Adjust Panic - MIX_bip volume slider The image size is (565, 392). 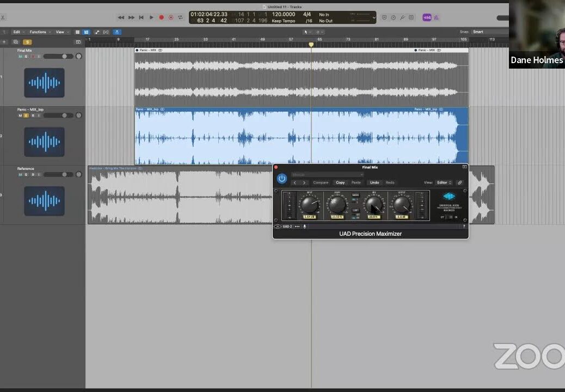click(x=58, y=115)
